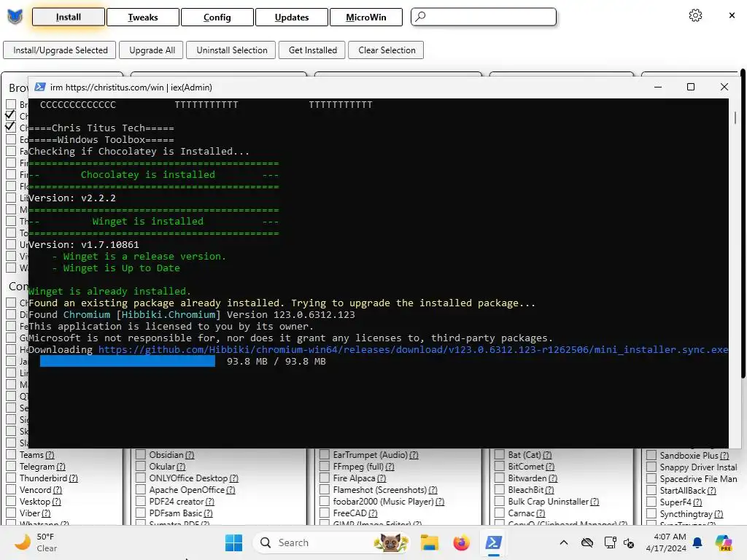Viewport: 747px width, 560px height.
Task: Launch Firefox from the taskbar
Action: tap(461, 542)
